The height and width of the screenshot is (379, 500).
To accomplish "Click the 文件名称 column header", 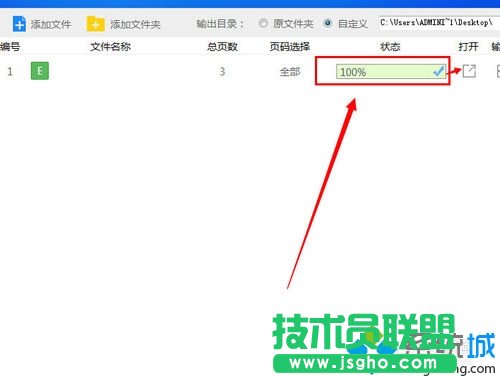I will pos(110,46).
